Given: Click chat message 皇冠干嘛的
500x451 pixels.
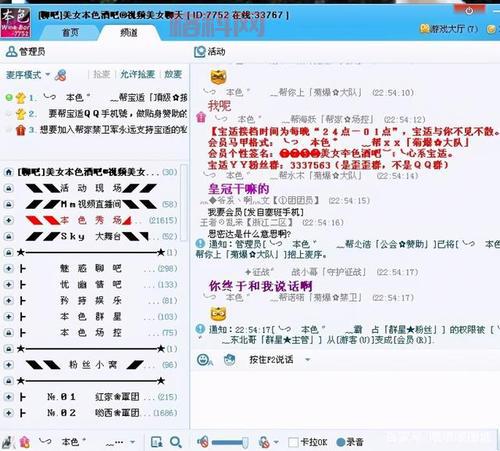Looking at the screenshot, I should point(239,189).
